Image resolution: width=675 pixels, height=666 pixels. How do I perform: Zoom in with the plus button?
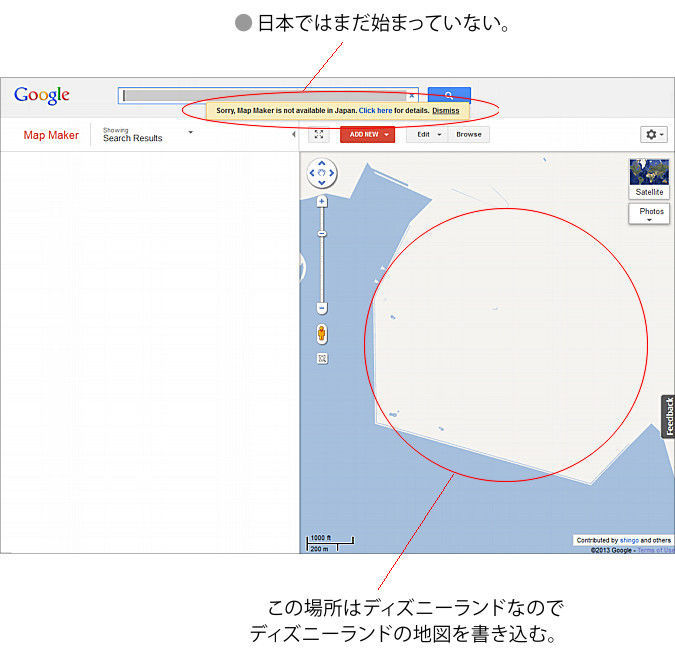pos(322,201)
